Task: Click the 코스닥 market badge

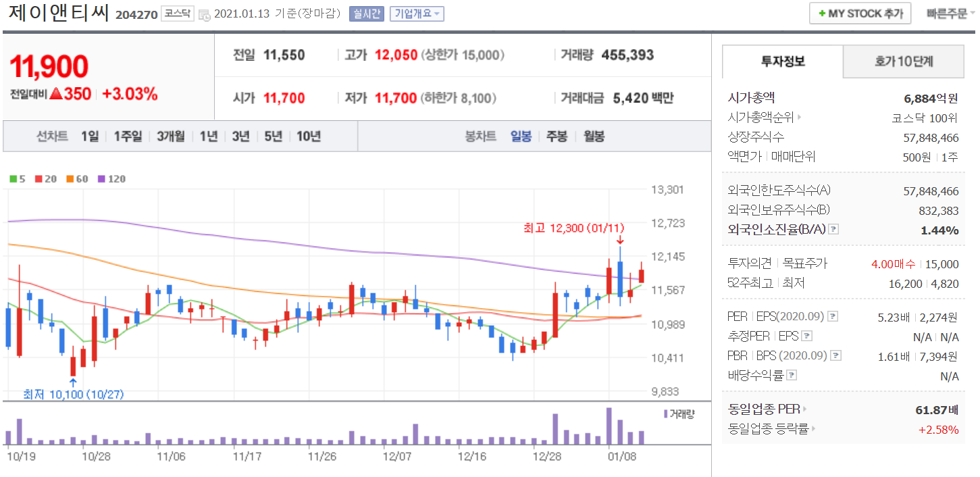Action: (x=178, y=14)
